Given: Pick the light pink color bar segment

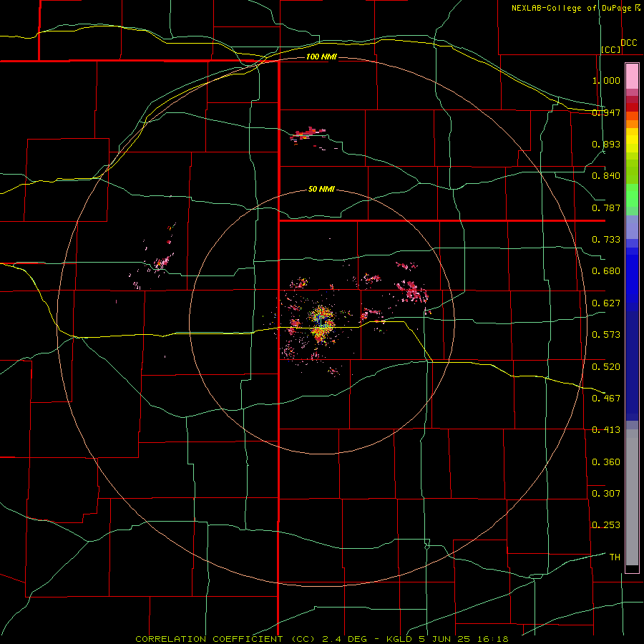Looking at the screenshot, I should click(632, 76).
